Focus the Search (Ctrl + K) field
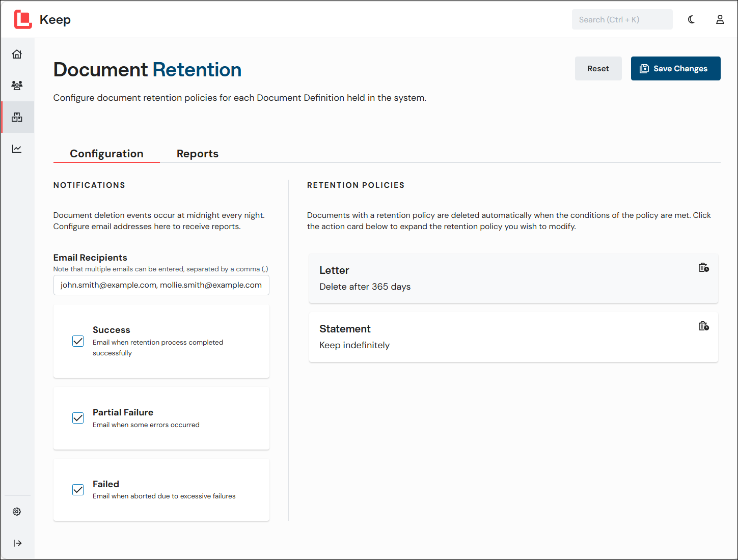The width and height of the screenshot is (738, 560). point(622,19)
